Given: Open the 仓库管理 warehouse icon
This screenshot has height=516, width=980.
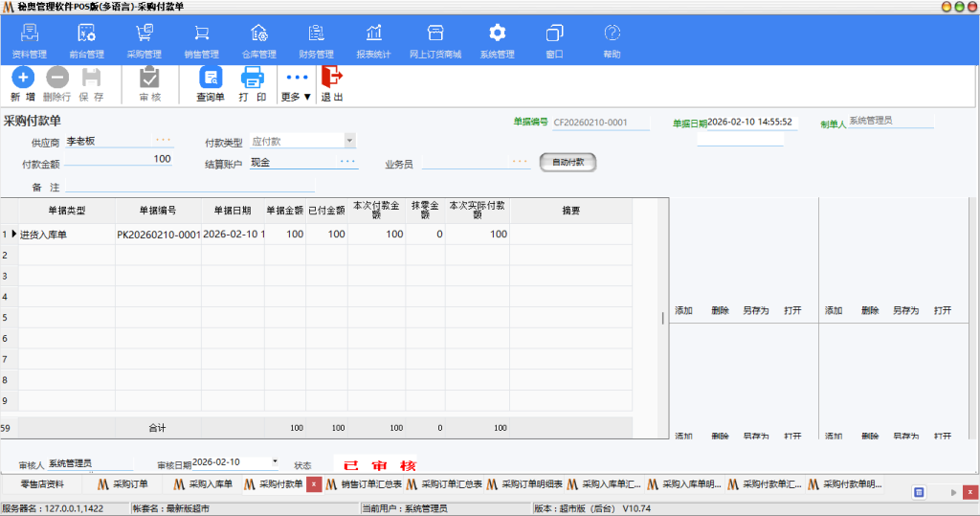Looking at the screenshot, I should (x=258, y=34).
